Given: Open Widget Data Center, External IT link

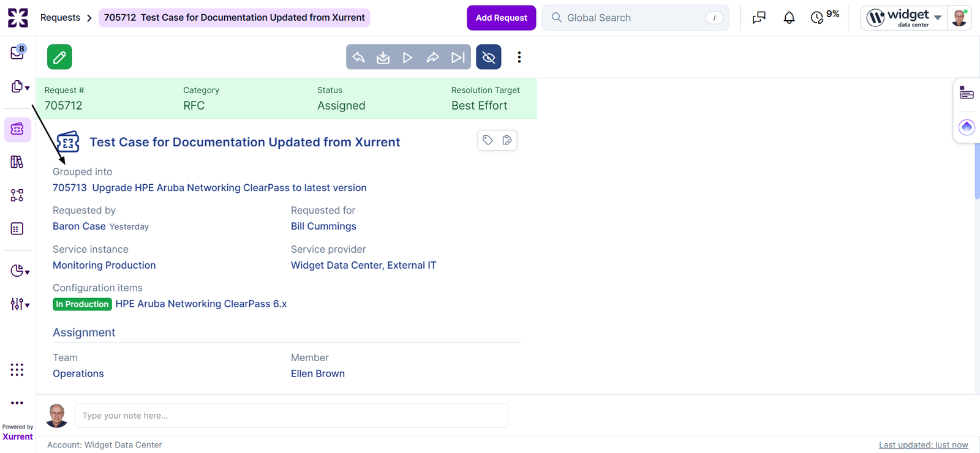Looking at the screenshot, I should 363,265.
